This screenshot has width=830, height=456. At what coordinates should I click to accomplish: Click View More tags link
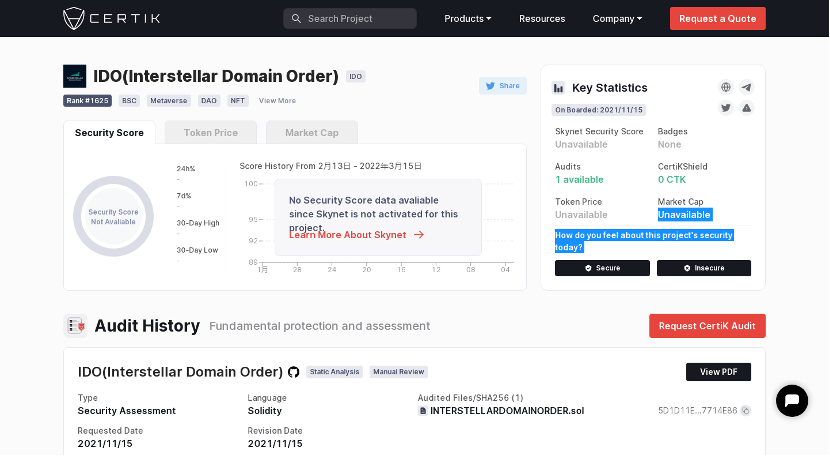click(277, 101)
